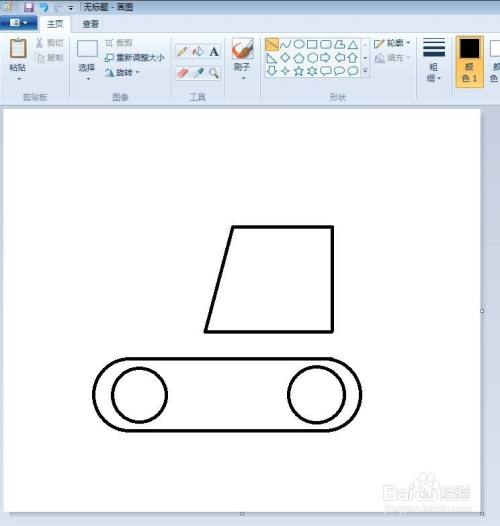
Task: Open the 轮廓 (Outline) dropdown
Action: click(392, 43)
